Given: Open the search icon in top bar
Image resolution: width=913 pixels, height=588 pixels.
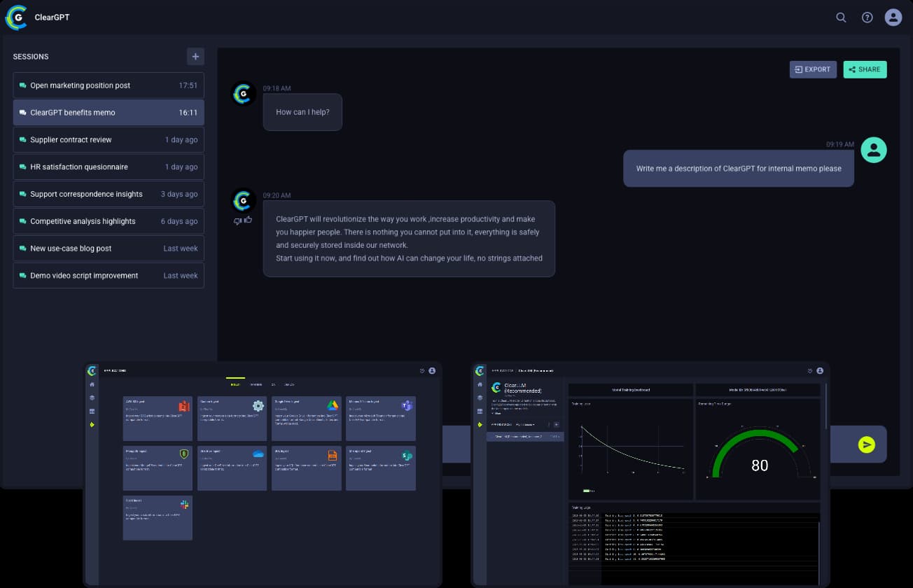Looking at the screenshot, I should [x=841, y=17].
